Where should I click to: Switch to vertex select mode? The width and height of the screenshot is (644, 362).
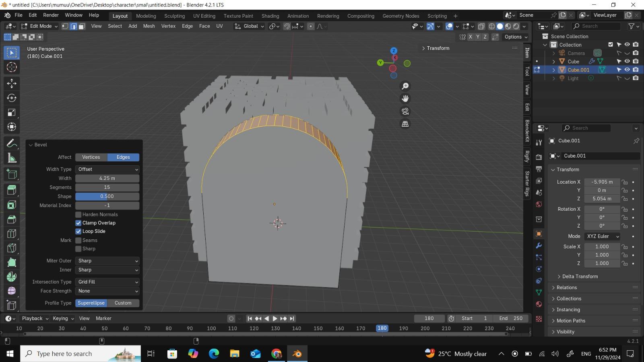click(x=65, y=26)
